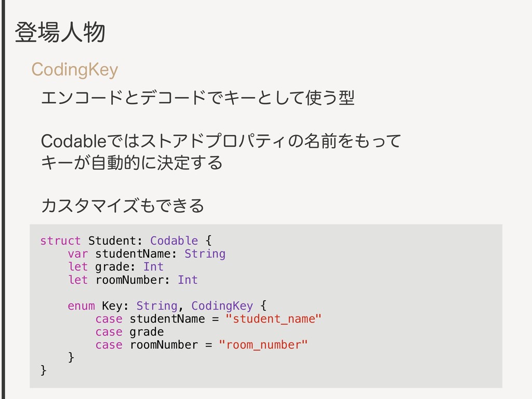Image resolution: width=532 pixels, height=399 pixels.
Task: Click the case grade line
Action: point(129,332)
